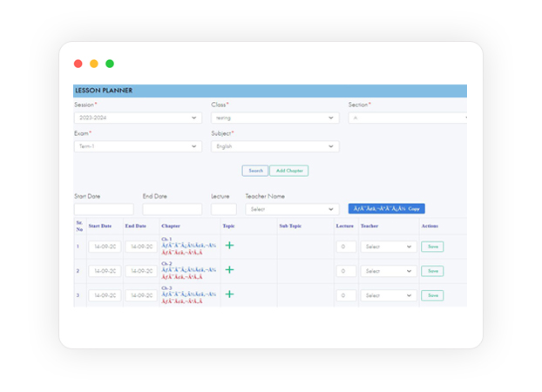Viewport: 542px width, 392px height.
Task: Click the top Lecture input field
Action: 224,209
